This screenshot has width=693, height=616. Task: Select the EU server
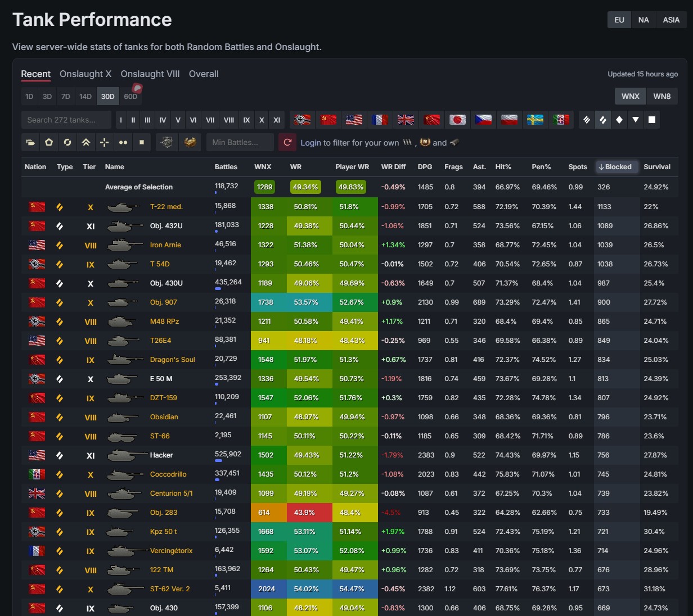(619, 20)
